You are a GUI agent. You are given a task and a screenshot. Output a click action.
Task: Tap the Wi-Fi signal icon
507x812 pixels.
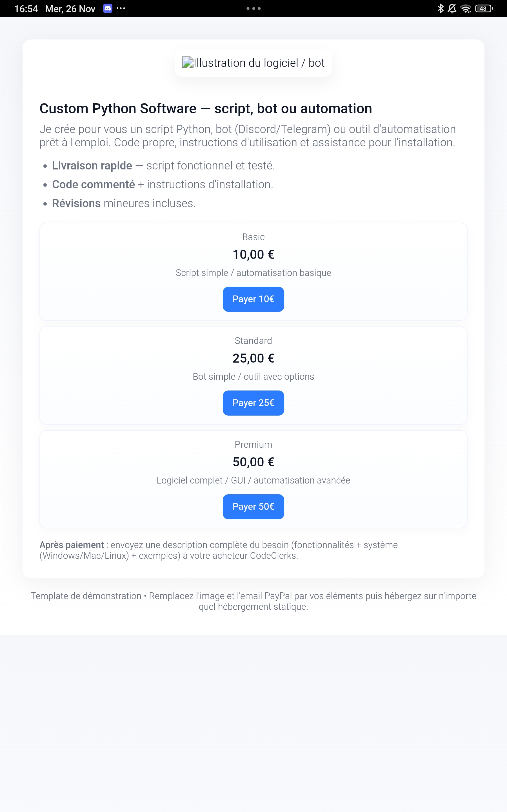click(466, 8)
